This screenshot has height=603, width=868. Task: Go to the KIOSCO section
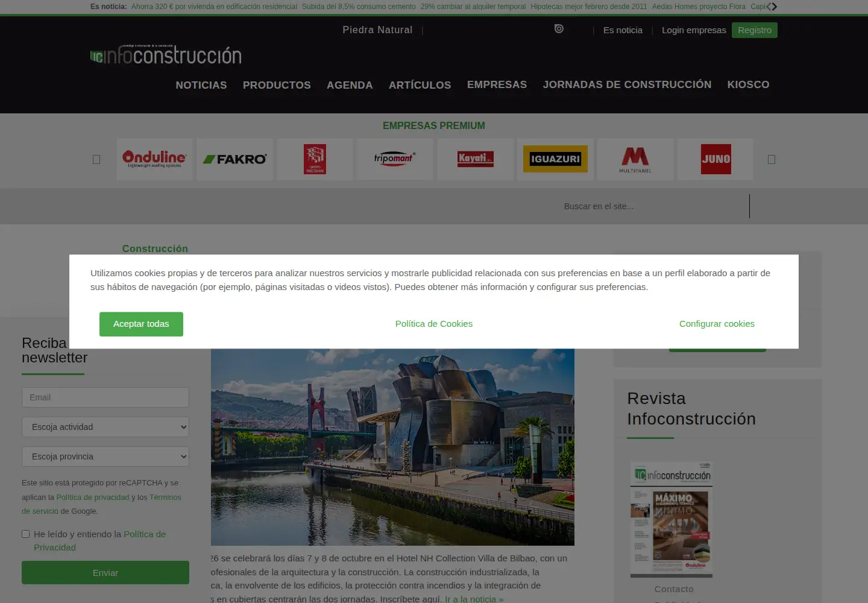[x=748, y=85]
